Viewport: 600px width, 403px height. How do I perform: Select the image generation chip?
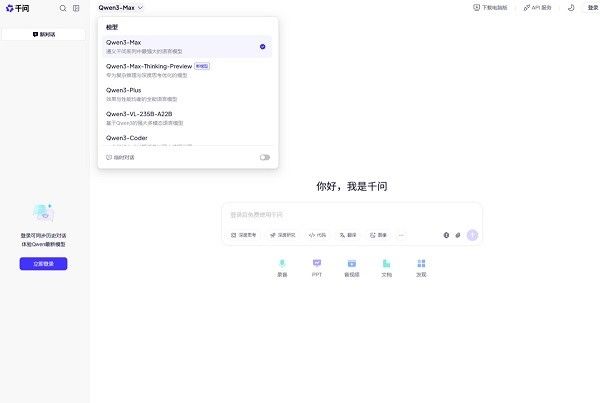click(378, 235)
